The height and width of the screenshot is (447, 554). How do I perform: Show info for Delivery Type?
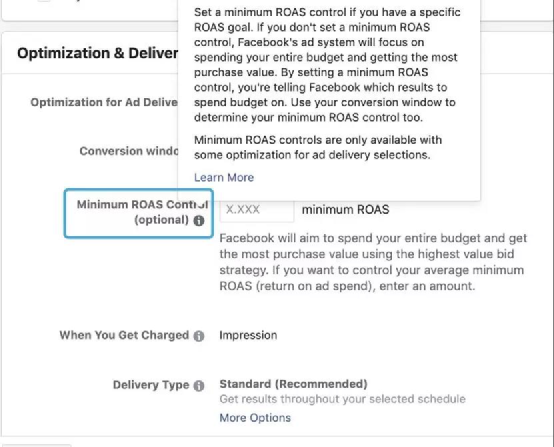(x=199, y=385)
